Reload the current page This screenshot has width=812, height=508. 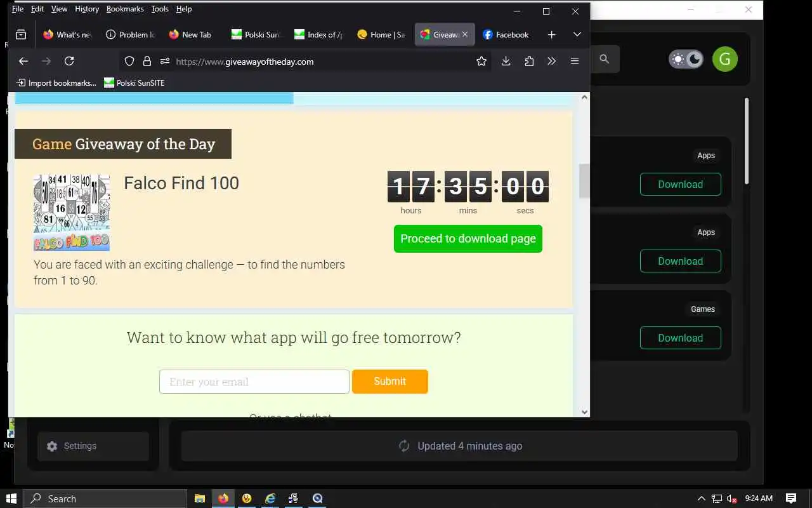tap(69, 61)
